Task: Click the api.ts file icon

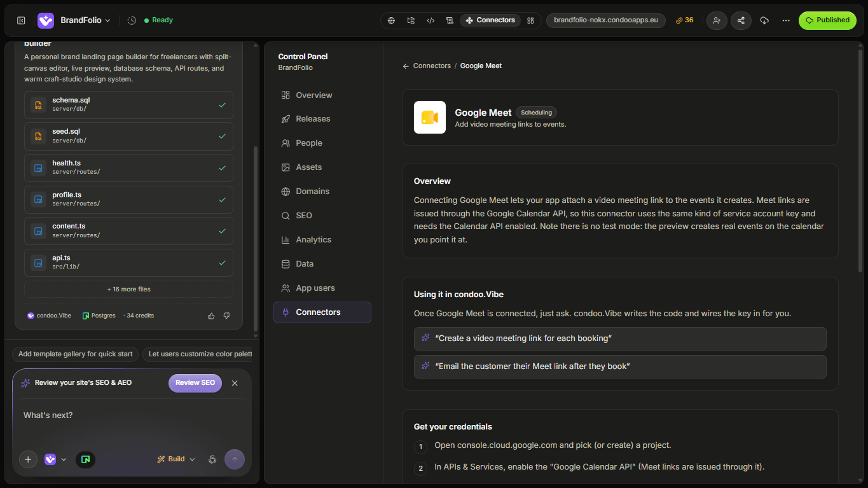Action: pos(39,263)
